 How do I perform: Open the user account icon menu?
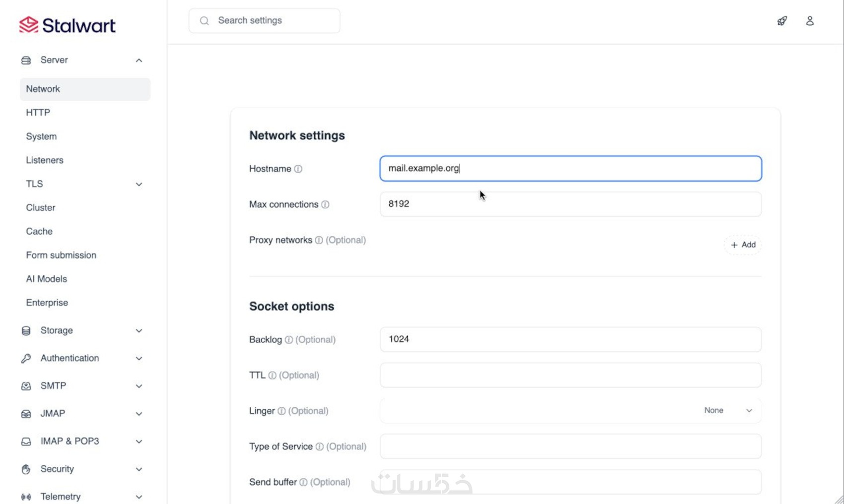tap(810, 21)
